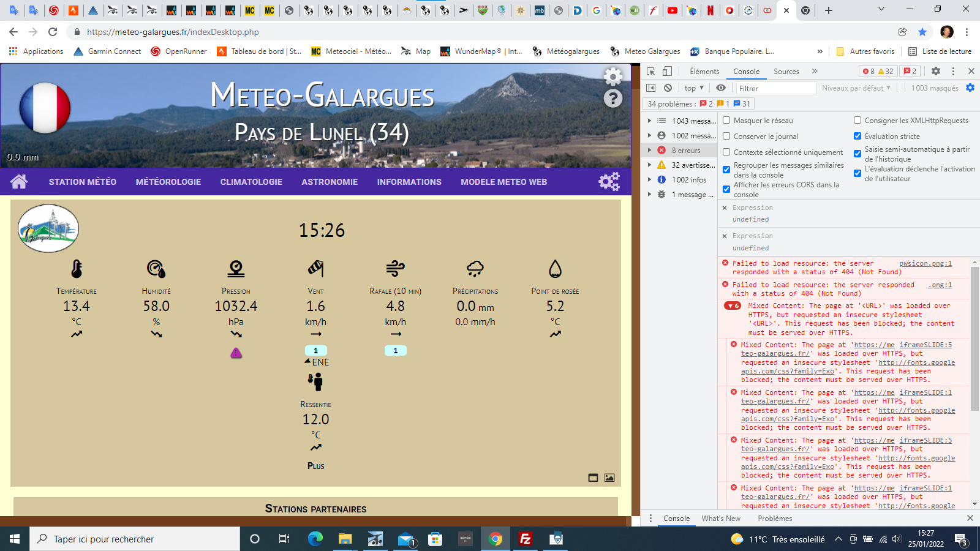The width and height of the screenshot is (980, 551).
Task: Uncheck Évaluation stricte checkbox
Action: [858, 136]
